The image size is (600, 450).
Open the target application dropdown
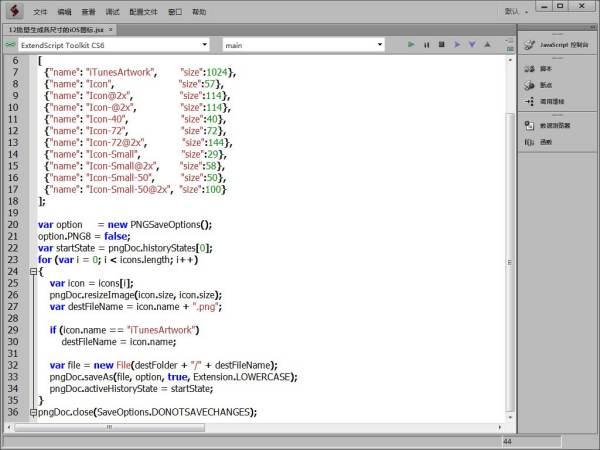205,45
